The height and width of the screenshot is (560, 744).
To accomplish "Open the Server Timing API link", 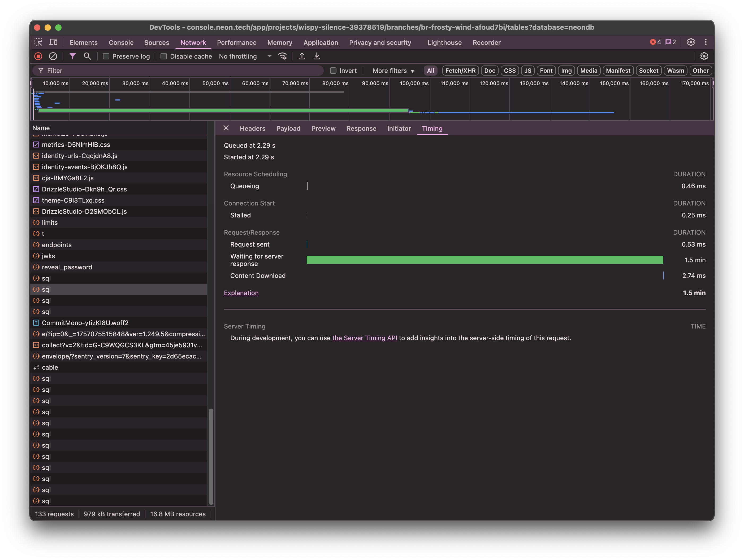I will pyautogui.click(x=365, y=338).
